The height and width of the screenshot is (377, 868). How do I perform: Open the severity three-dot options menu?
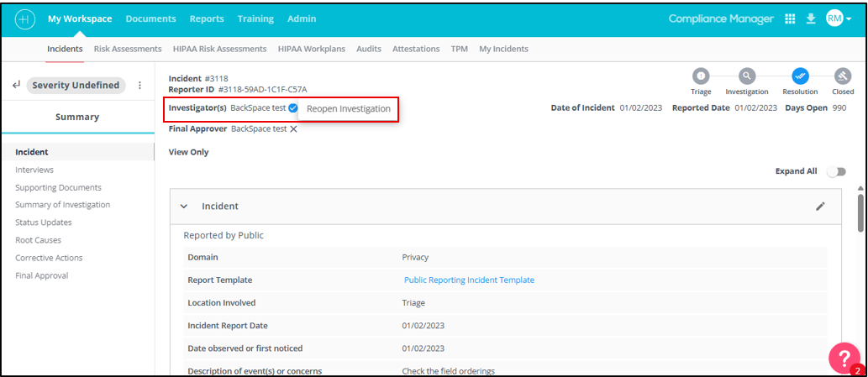click(139, 85)
